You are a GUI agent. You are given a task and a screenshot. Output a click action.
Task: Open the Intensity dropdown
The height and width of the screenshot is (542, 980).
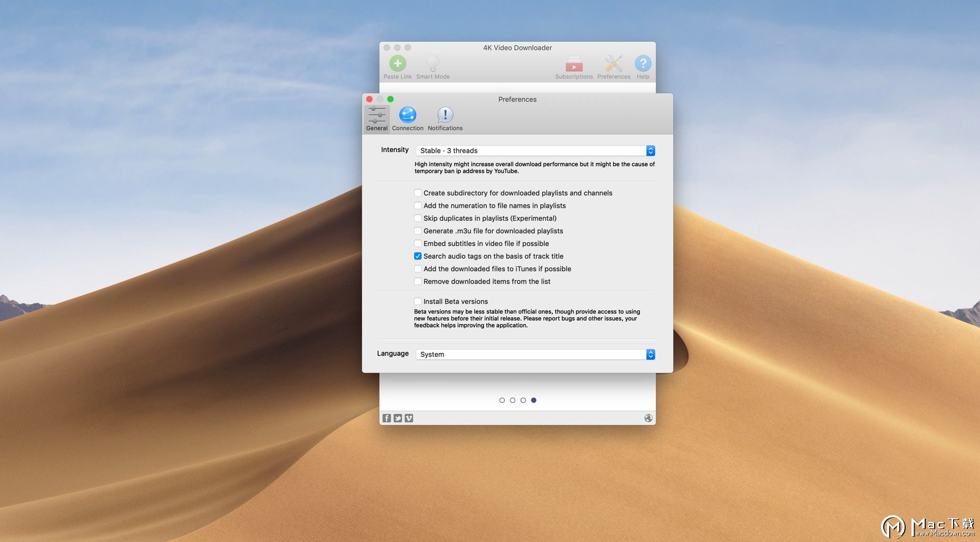coord(535,151)
